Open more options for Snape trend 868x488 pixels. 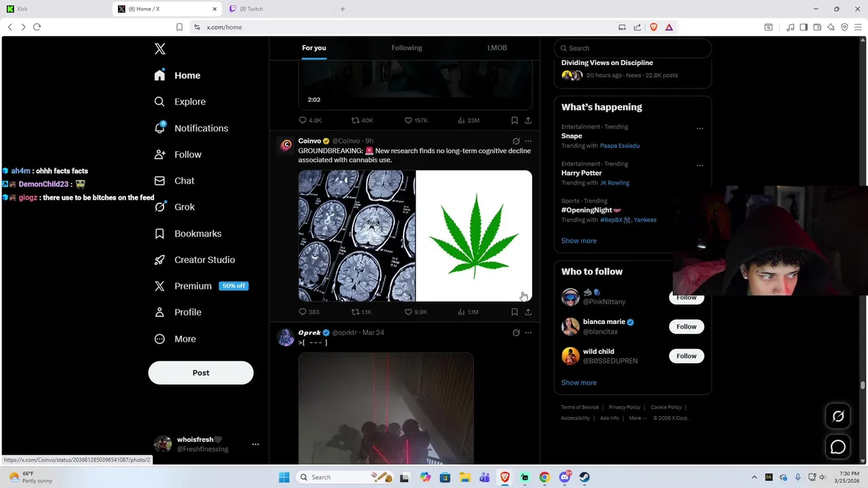pos(700,128)
